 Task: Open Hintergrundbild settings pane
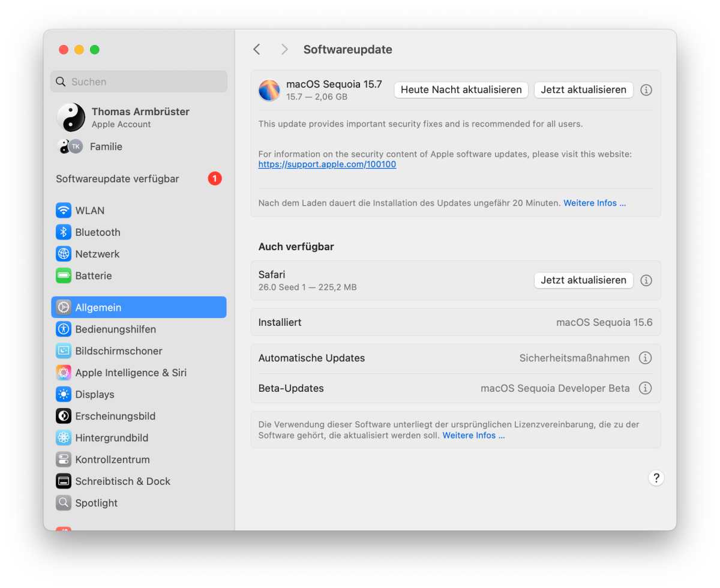click(x=139, y=437)
